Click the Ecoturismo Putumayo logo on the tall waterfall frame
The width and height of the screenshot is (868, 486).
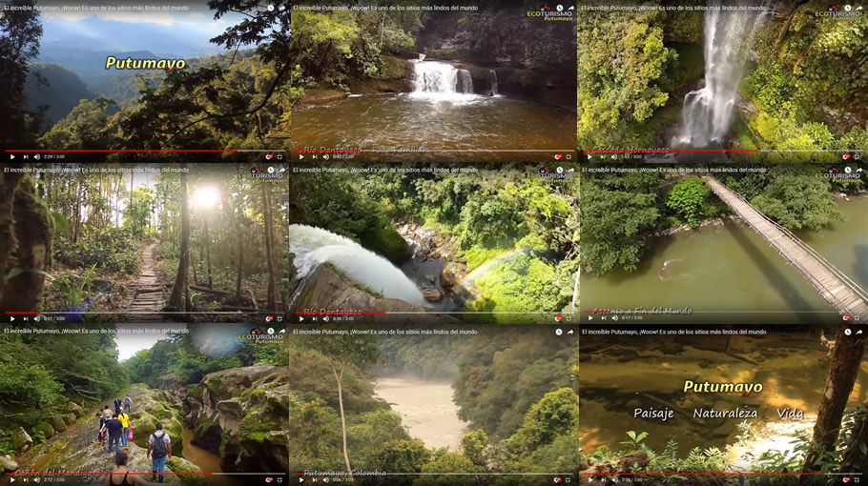point(837,14)
